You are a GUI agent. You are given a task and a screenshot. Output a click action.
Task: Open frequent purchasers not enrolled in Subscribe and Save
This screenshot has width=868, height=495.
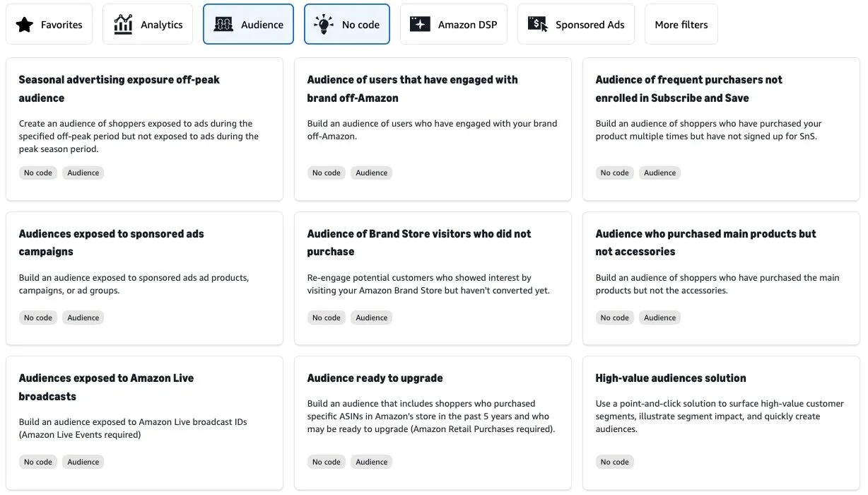tap(721, 129)
